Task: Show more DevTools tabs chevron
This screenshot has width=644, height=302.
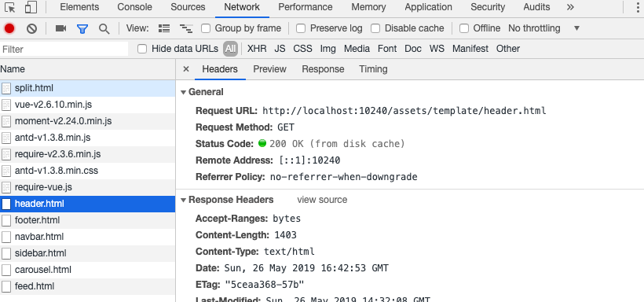Action: (x=570, y=7)
